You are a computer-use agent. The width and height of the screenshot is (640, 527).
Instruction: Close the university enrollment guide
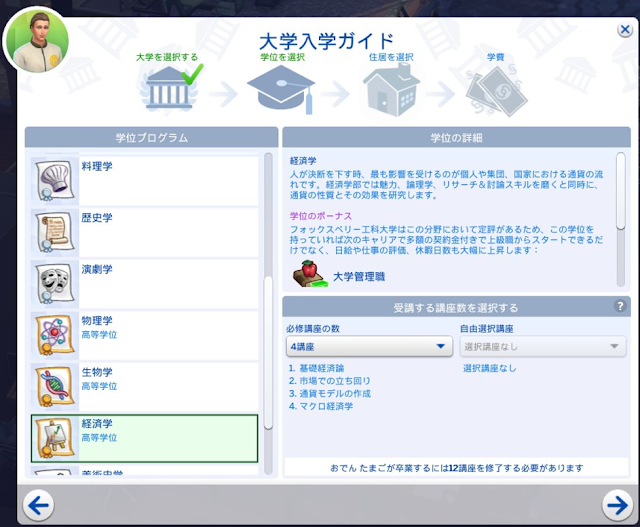point(624,30)
